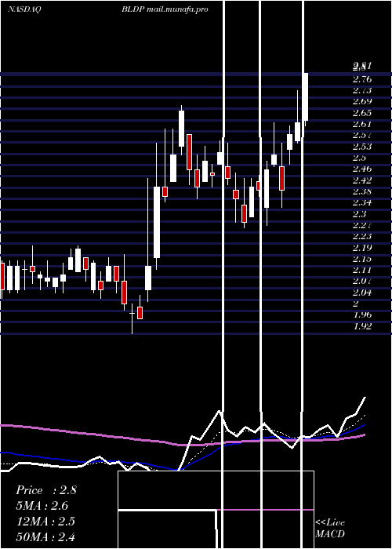Click the Price : 2.8 readout

pos(46,490)
